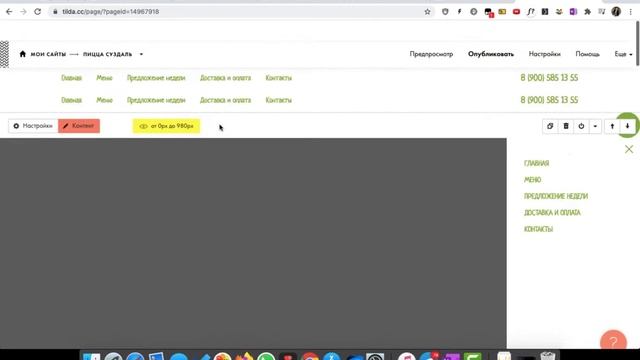The height and width of the screenshot is (360, 640).
Task: Click phone 8 (900) 585 13 55 in upper row
Action: click(x=549, y=78)
